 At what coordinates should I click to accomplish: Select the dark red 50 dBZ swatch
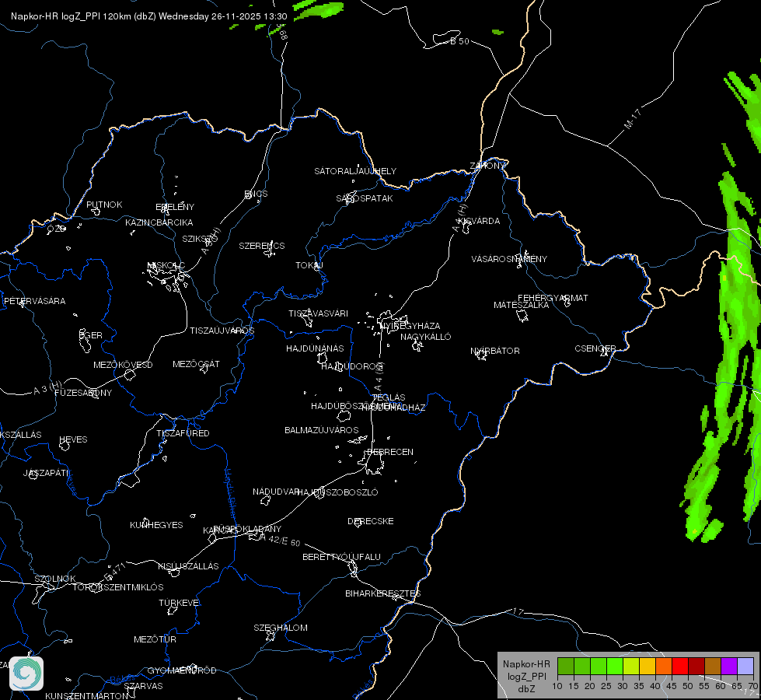tap(696, 667)
